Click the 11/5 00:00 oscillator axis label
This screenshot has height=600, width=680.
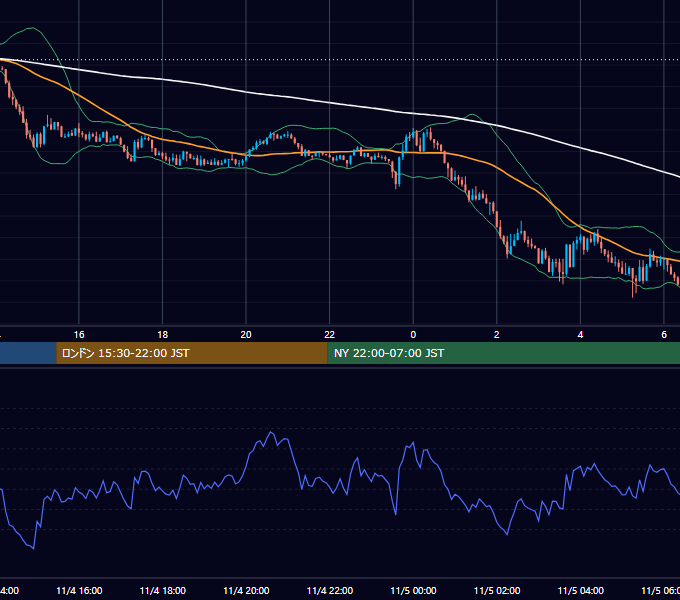(x=413, y=590)
